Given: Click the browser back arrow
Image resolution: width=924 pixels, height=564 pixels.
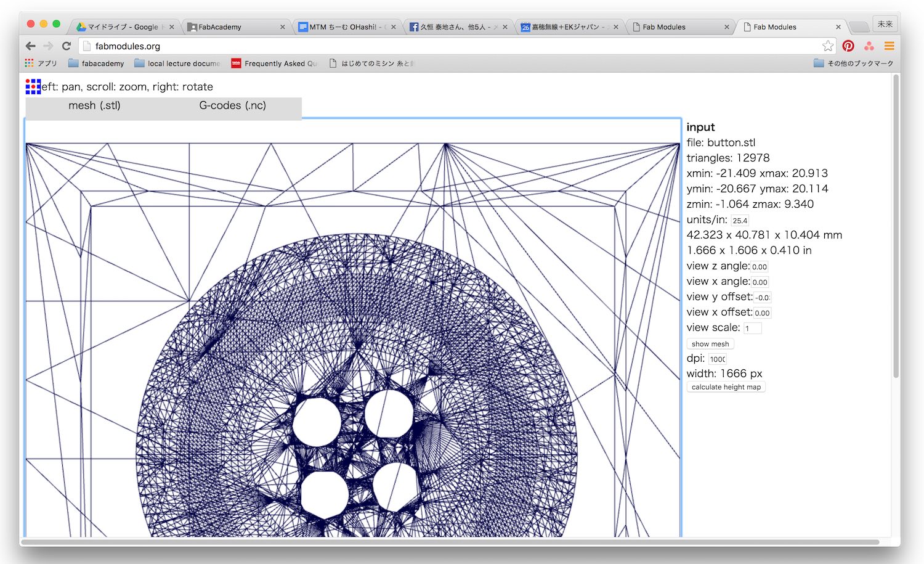Looking at the screenshot, I should (x=30, y=46).
